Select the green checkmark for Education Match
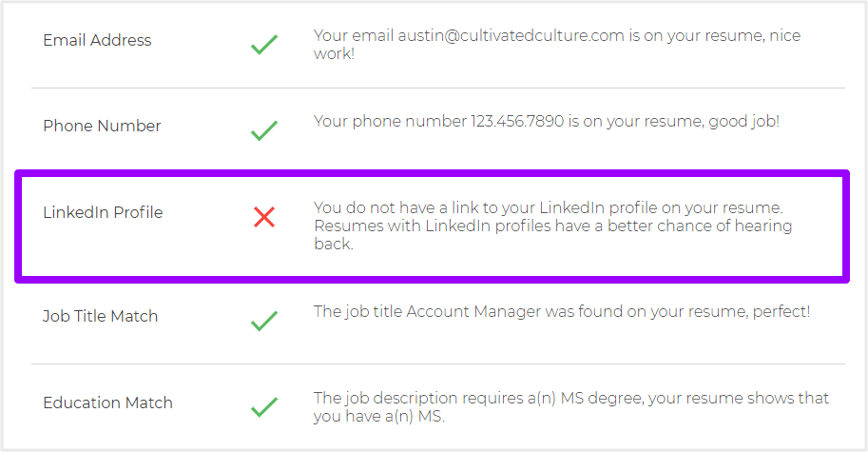 pos(264,407)
